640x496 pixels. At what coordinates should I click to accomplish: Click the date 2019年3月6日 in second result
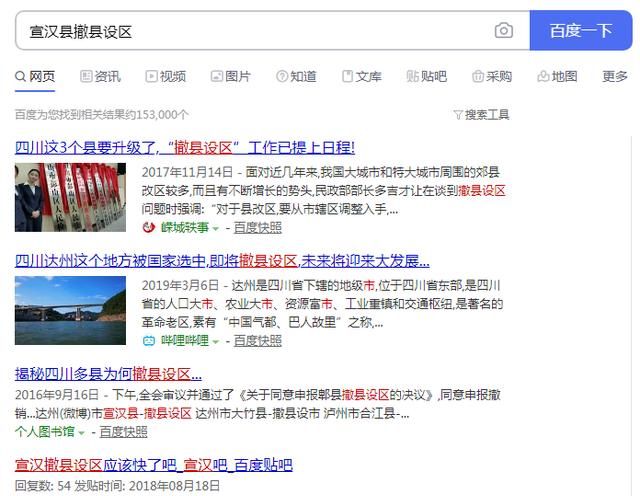(180, 285)
